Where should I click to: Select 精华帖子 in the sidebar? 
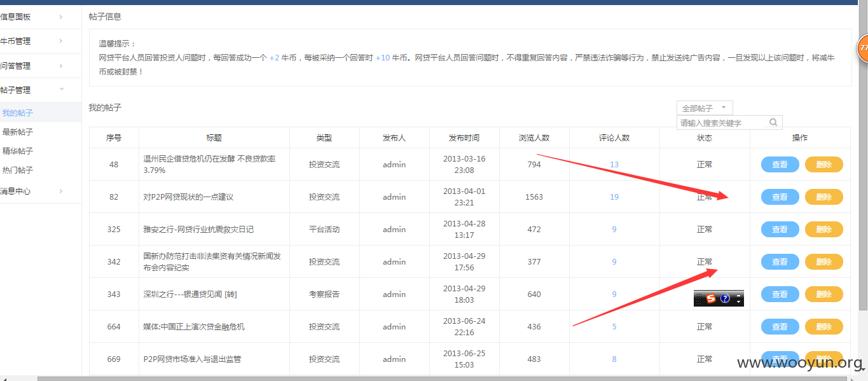pyautogui.click(x=18, y=151)
